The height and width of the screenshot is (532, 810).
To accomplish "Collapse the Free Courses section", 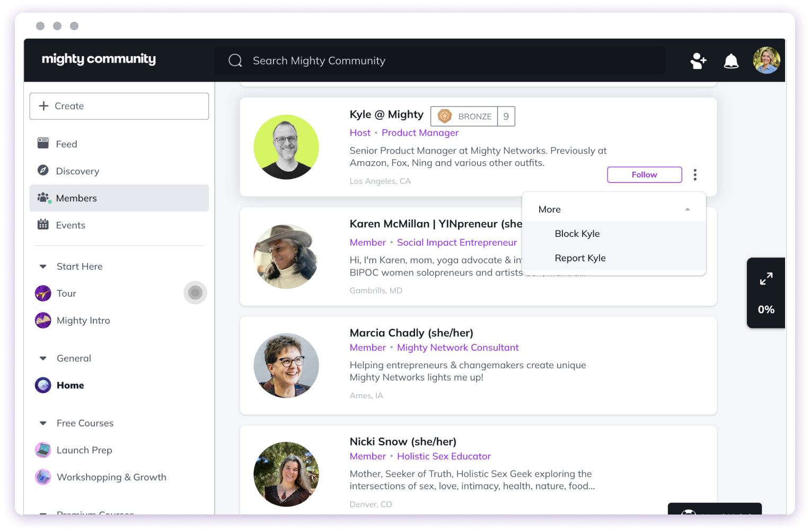I will pyautogui.click(x=43, y=423).
